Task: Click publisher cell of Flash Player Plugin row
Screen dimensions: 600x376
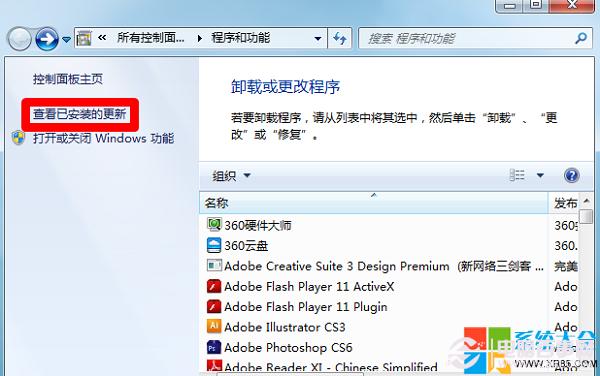Action: [x=566, y=306]
